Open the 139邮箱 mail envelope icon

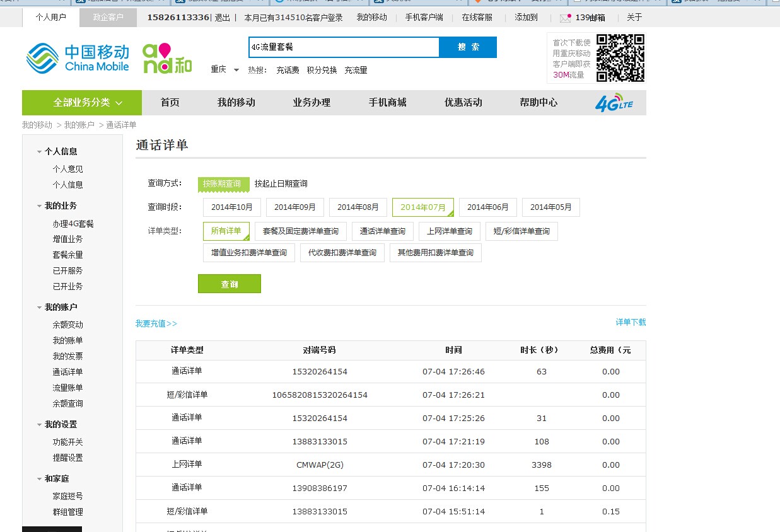click(x=565, y=18)
